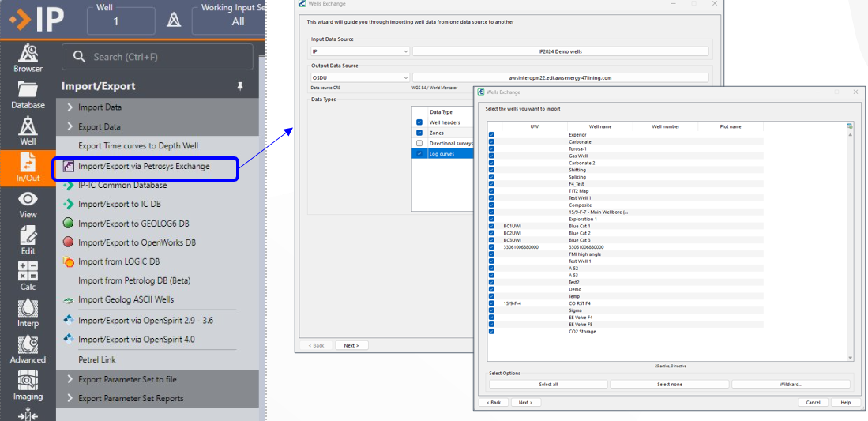Choose Import/Export to GEOLOG6 DB

click(133, 224)
